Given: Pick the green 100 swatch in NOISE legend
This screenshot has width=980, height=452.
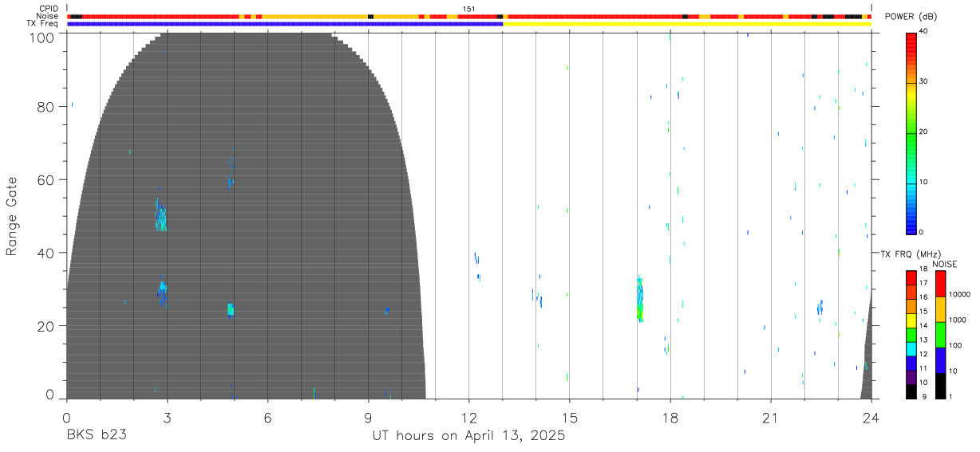Looking at the screenshot, I should 941,335.
